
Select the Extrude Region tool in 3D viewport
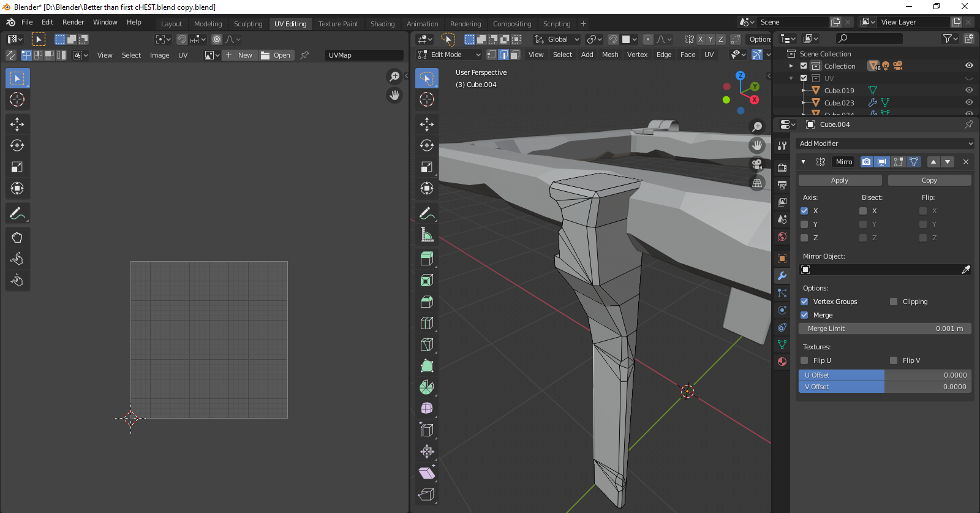pos(427,259)
